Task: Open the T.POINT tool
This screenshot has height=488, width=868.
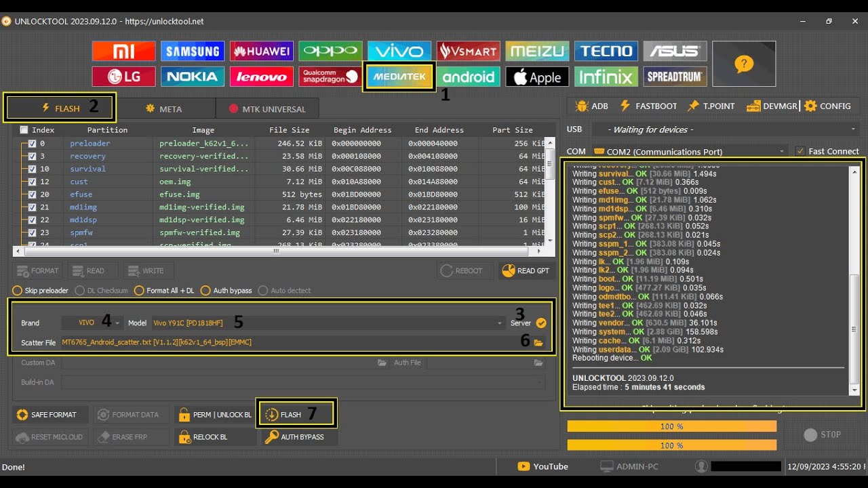Action: pos(711,106)
